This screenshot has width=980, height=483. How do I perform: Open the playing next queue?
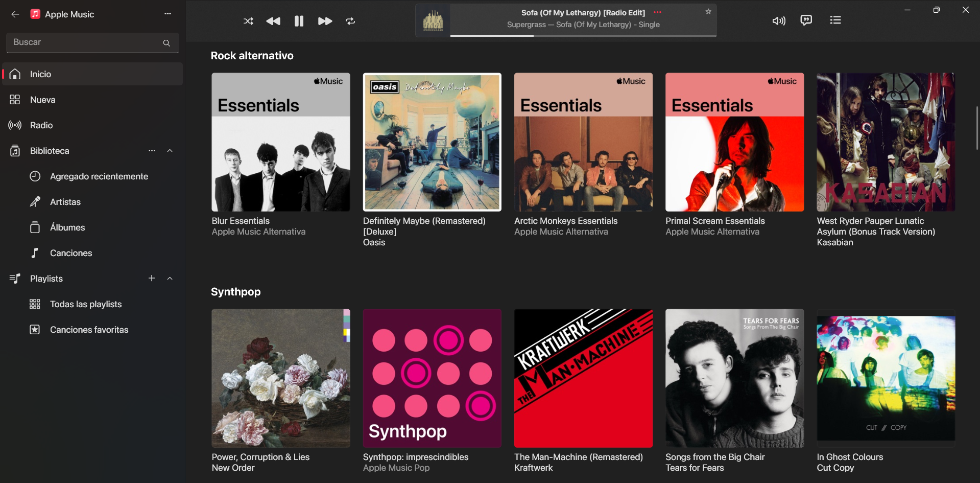[835, 20]
